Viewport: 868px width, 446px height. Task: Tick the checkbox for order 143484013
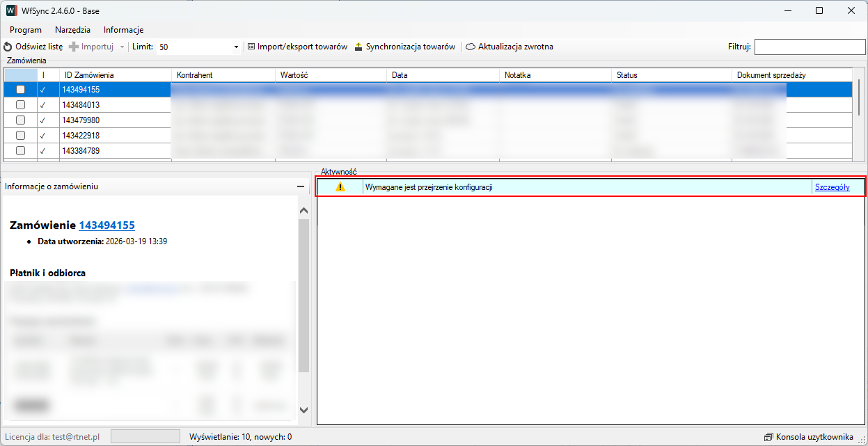(21, 105)
